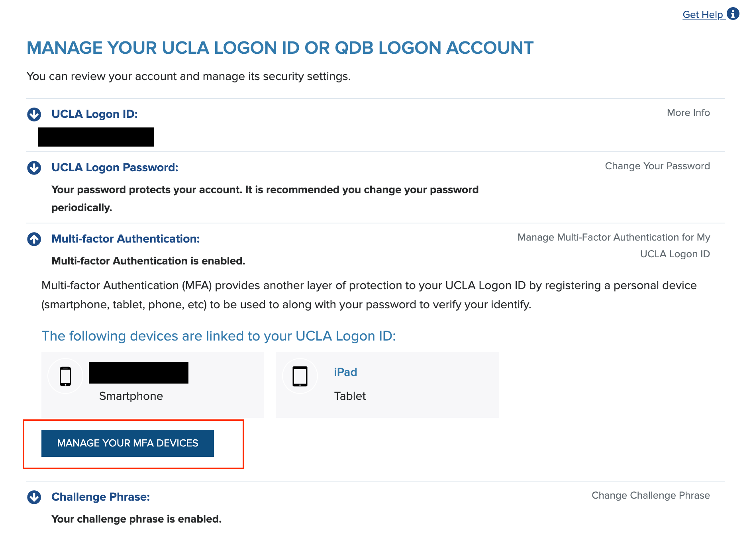Open the Get Help link
The height and width of the screenshot is (560, 753).
pos(703,14)
